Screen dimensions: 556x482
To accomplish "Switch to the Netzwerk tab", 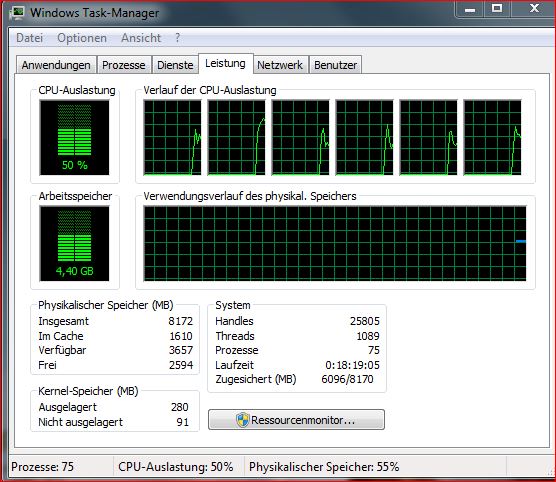I will tap(280, 65).
